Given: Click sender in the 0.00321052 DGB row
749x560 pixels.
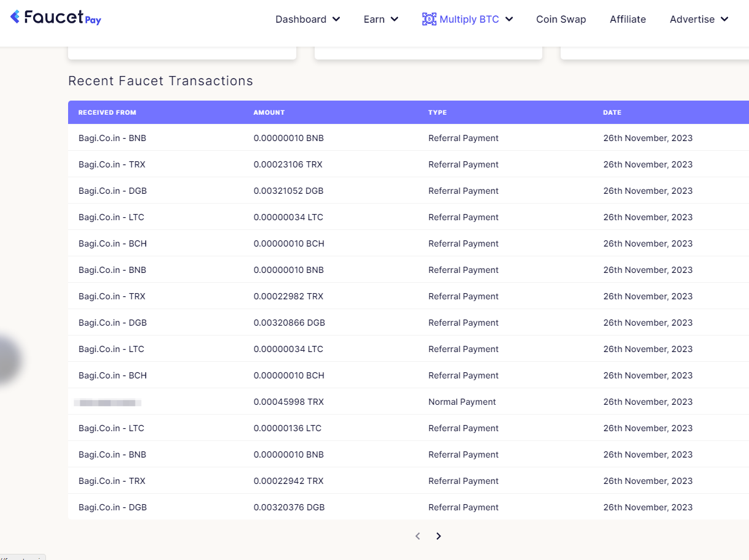Looking at the screenshot, I should coord(113,191).
